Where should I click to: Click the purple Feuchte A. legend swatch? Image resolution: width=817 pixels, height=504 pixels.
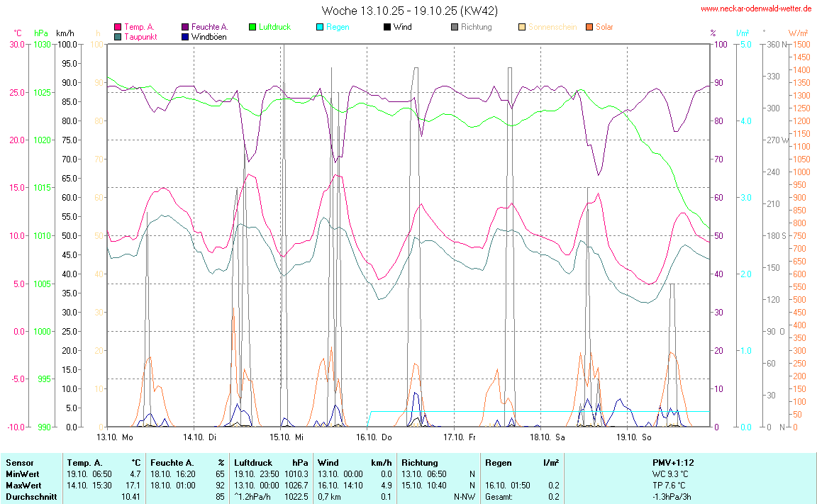pos(185,28)
